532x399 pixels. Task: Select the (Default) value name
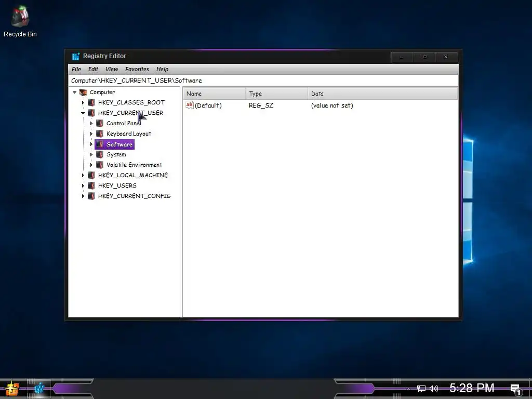tap(208, 105)
